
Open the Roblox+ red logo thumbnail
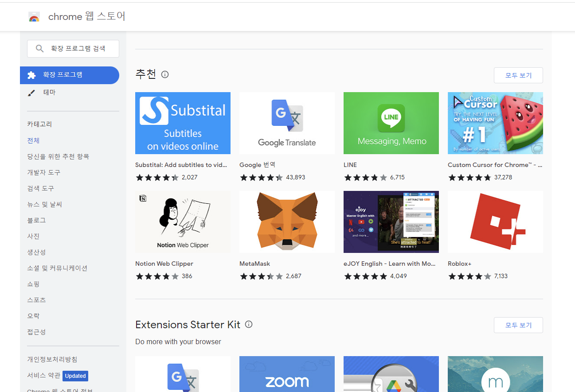[495, 222]
